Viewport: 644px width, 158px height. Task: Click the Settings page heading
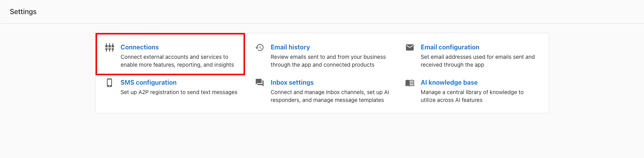pos(23,12)
